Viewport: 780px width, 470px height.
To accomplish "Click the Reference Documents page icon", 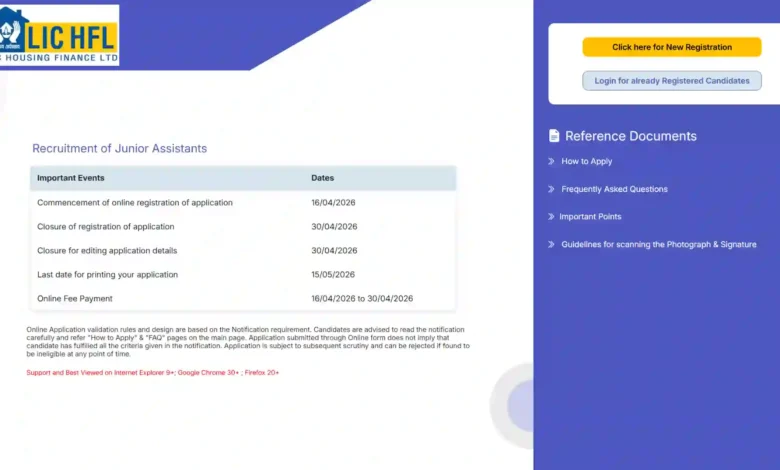I will (554, 136).
